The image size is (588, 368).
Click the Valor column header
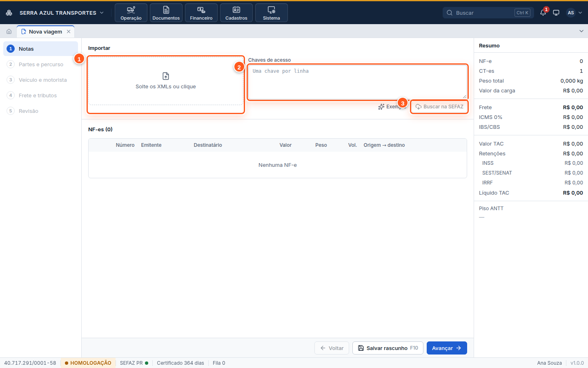285,145
